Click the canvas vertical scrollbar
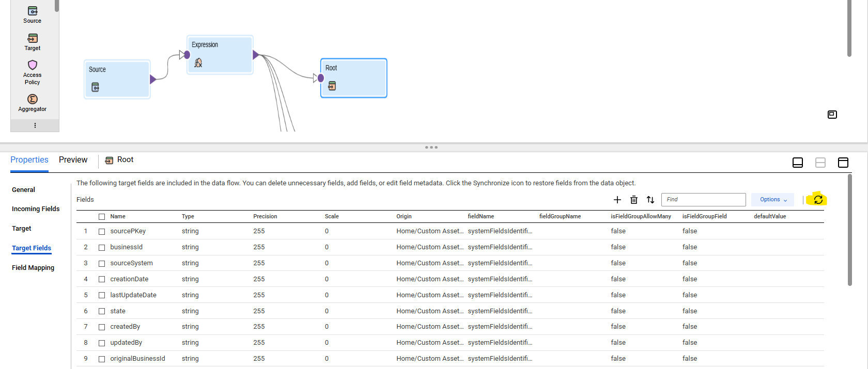This screenshot has width=868, height=369. coord(849,28)
